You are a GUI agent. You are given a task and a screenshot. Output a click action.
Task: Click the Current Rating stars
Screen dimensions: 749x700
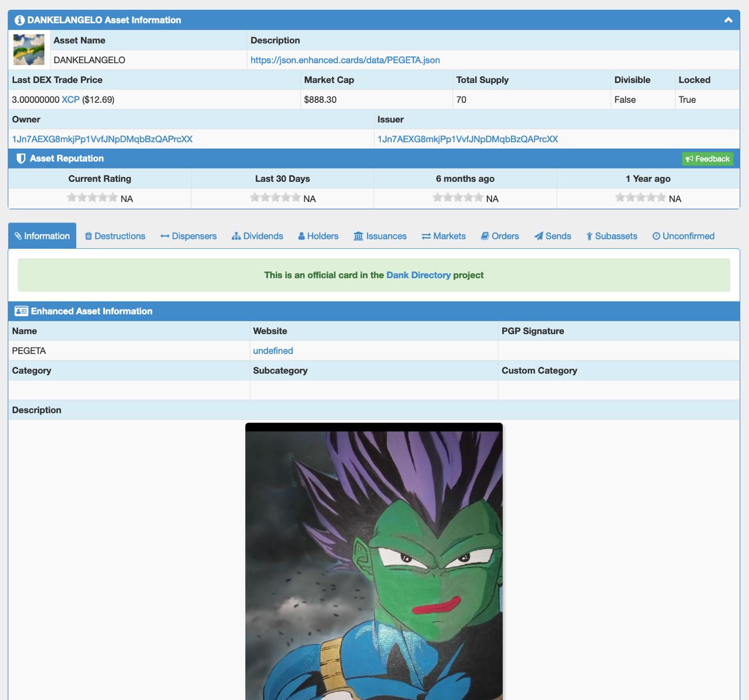92,198
